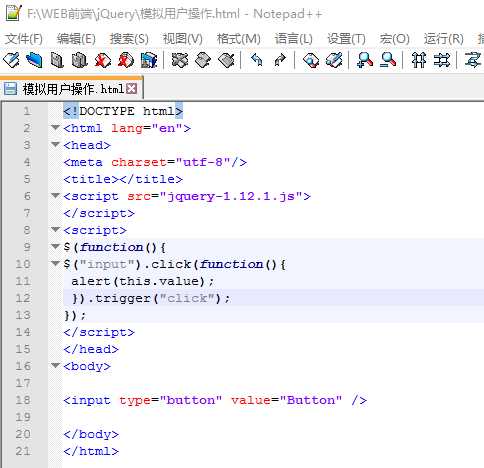Collapse the $(function(){ fold on line 9
The width and height of the screenshot is (484, 468).
[55, 246]
